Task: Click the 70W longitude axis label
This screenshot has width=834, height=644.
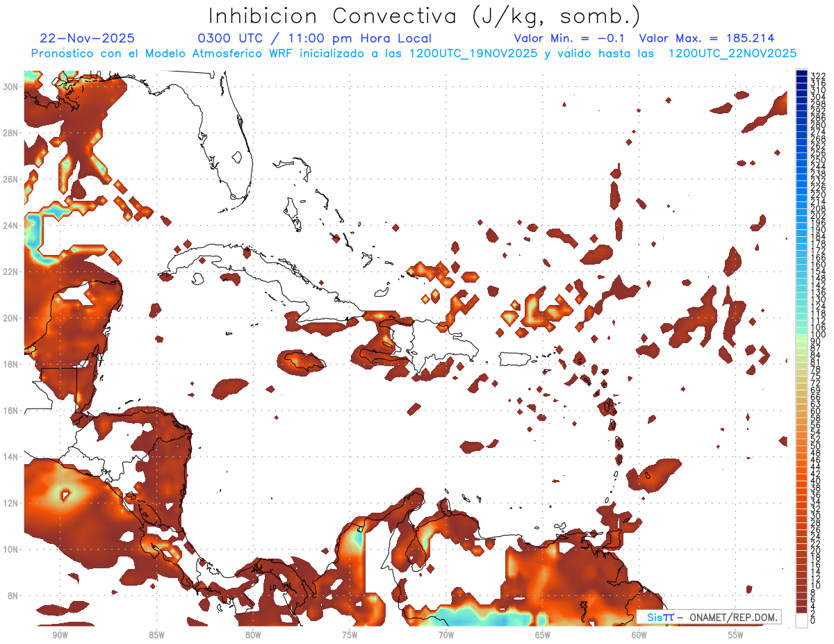Action: click(x=446, y=634)
